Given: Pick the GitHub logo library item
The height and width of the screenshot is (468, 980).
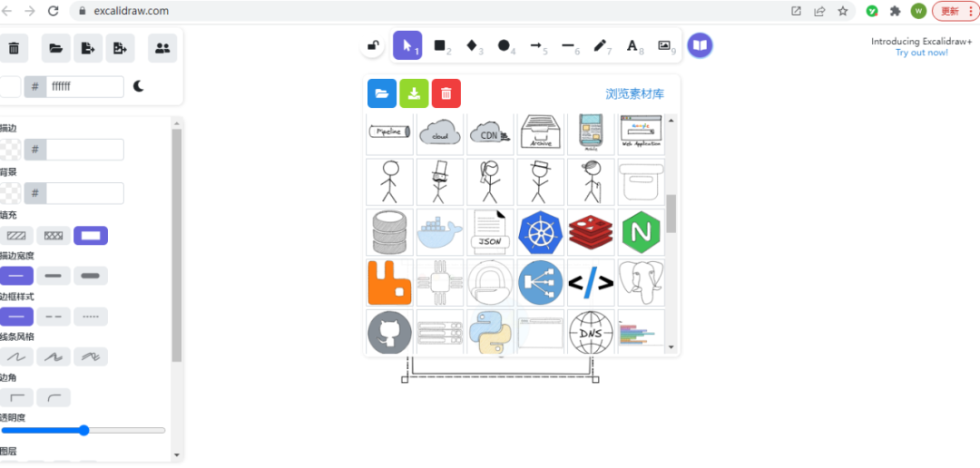Looking at the screenshot, I should pos(390,331).
